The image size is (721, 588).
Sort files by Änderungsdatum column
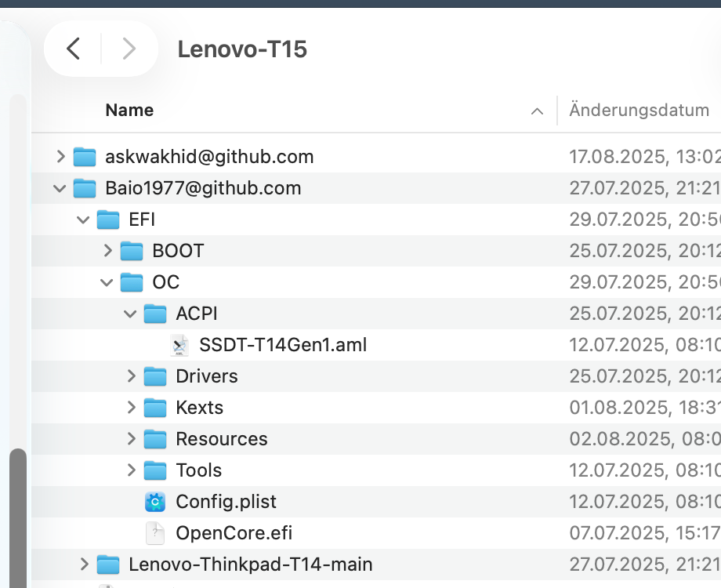coord(639,111)
